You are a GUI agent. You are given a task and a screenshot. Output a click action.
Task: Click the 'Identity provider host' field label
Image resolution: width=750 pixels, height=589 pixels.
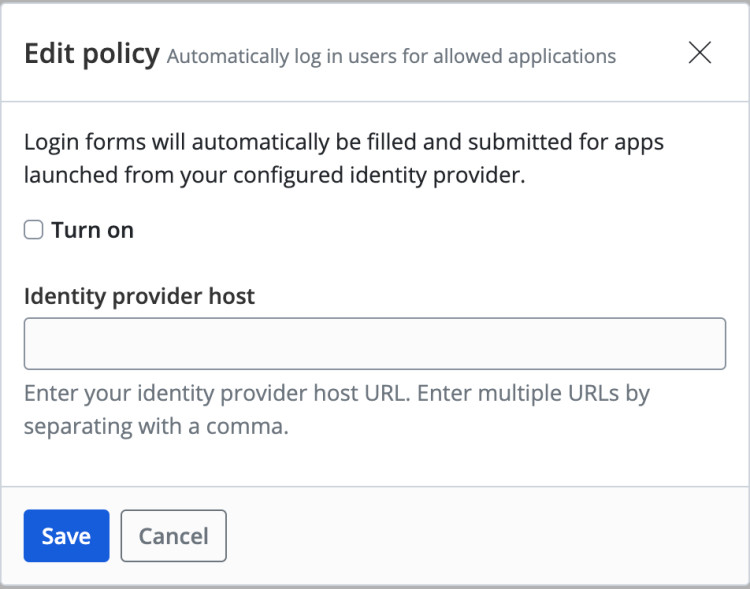click(x=139, y=296)
